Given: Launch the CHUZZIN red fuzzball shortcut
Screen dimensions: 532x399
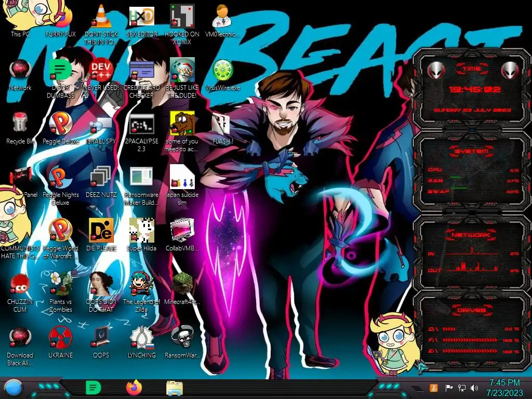Looking at the screenshot, I should (20, 284).
